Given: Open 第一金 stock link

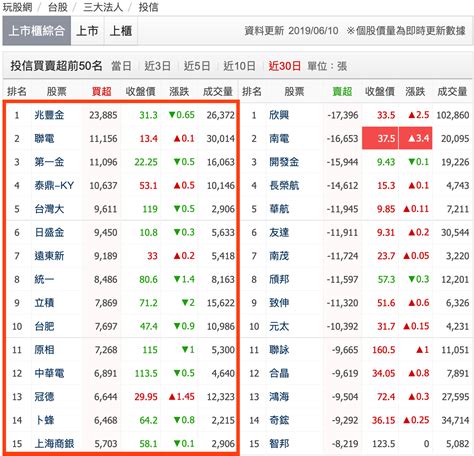Looking at the screenshot, I should pyautogui.click(x=49, y=162).
